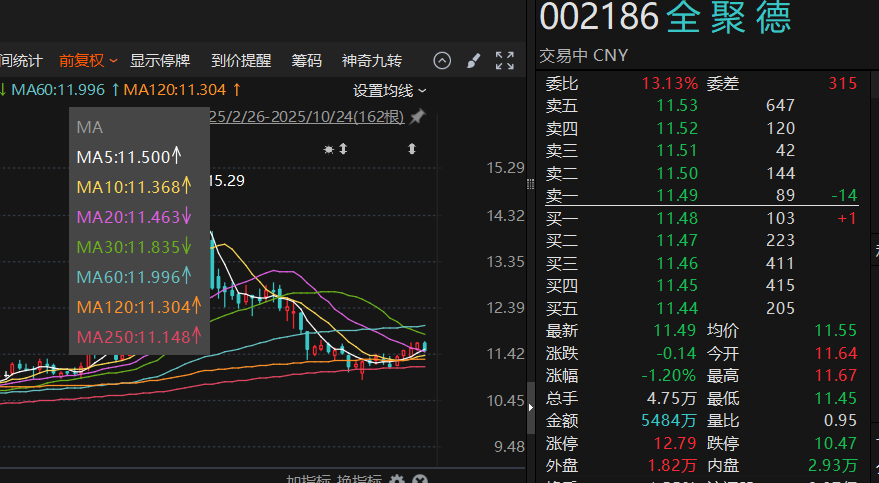Select MA250:11.148 in the MA tooltip
The width and height of the screenshot is (879, 483).
click(x=138, y=337)
